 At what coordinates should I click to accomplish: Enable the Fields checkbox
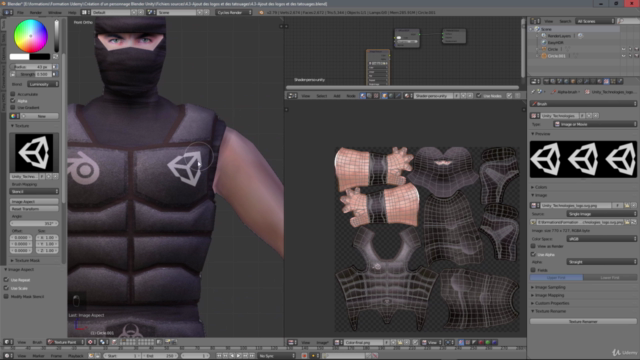533,270
